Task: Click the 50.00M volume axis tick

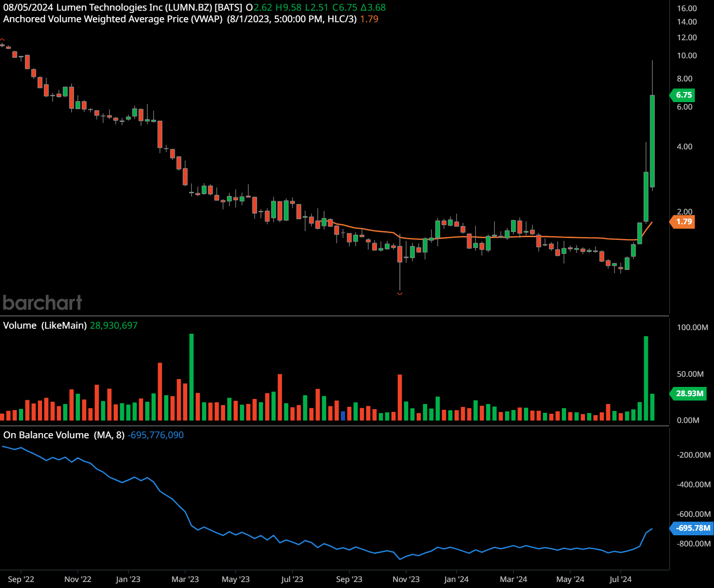Action: click(x=690, y=374)
